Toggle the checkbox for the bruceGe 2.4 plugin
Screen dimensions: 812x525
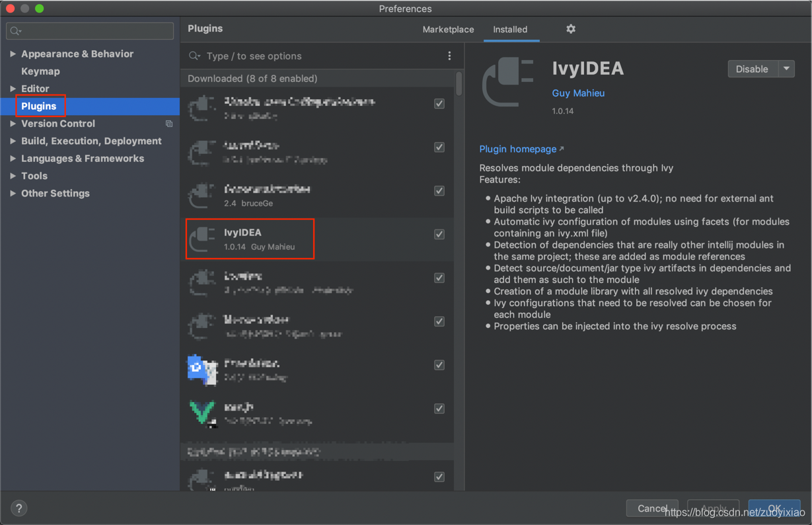(x=439, y=190)
